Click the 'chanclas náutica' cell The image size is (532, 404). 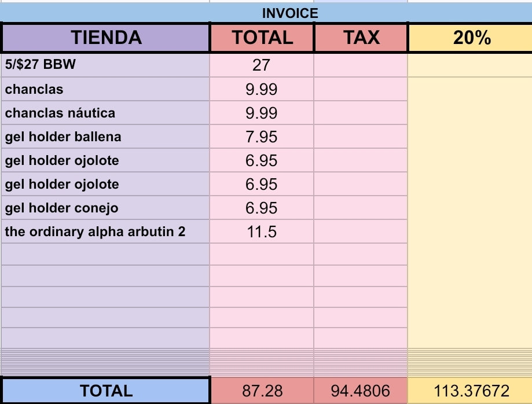[106, 113]
